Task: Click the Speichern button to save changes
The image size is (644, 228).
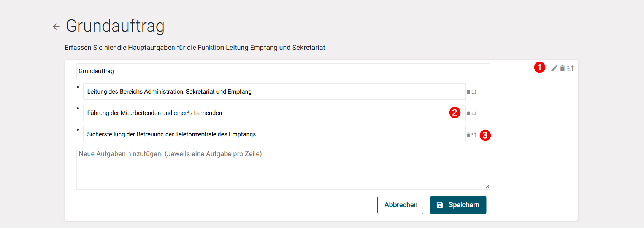Action: [x=458, y=205]
